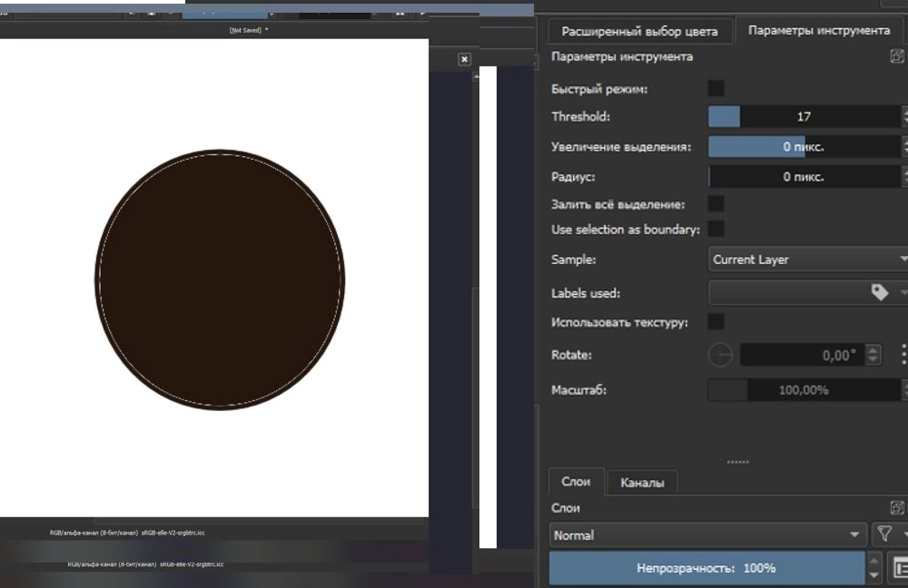
Task: Toggle the Залить всё выделение checkbox
Action: (x=716, y=204)
